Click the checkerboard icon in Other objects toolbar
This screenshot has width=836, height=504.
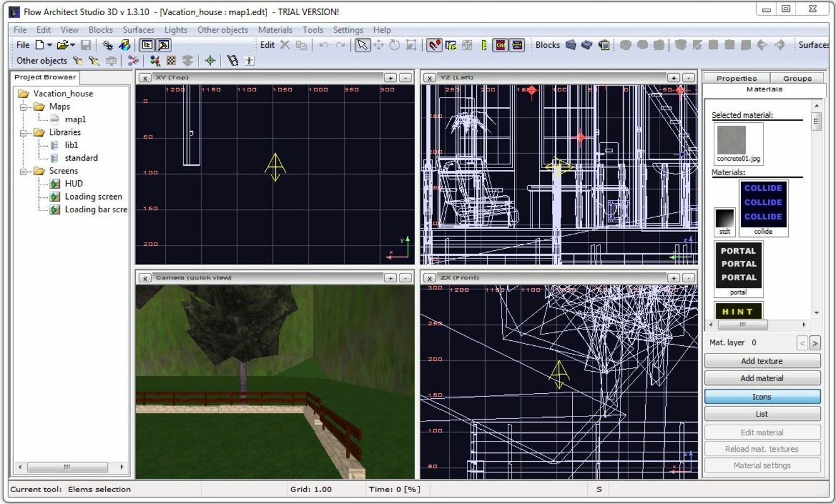[x=171, y=60]
